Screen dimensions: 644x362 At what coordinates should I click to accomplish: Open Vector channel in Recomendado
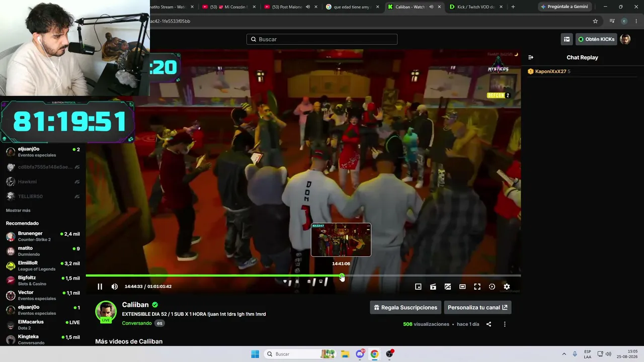tap(43, 295)
